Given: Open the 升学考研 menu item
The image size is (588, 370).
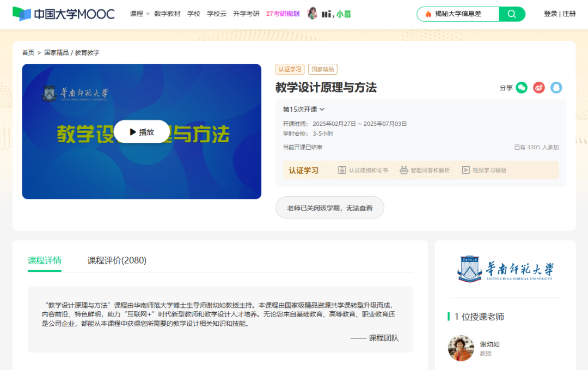Looking at the screenshot, I should coord(246,14).
